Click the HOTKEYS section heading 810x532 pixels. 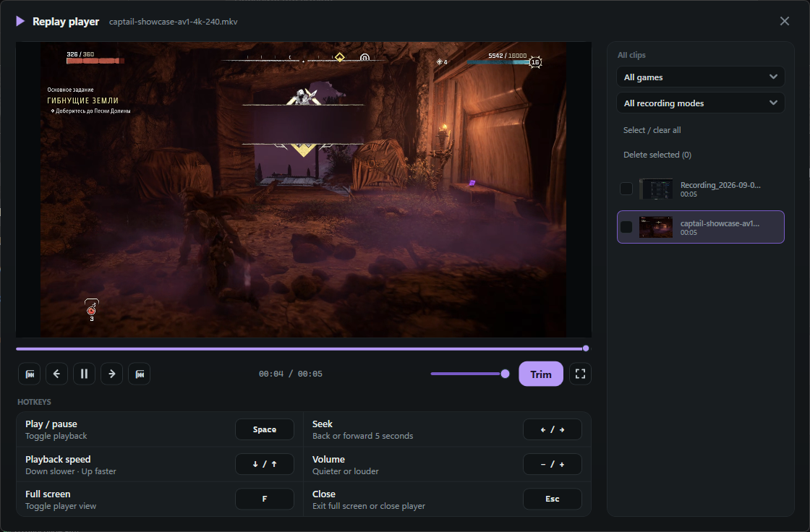pos(34,402)
